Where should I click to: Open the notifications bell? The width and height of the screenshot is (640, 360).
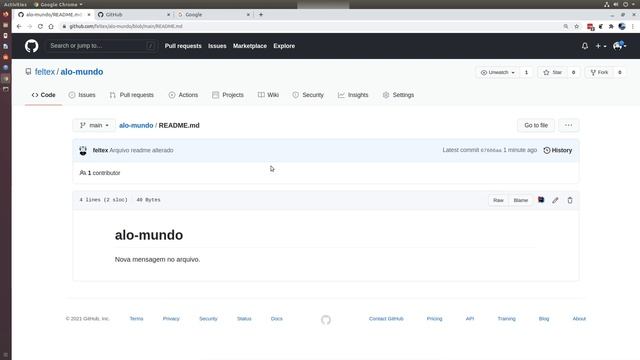coord(585,46)
